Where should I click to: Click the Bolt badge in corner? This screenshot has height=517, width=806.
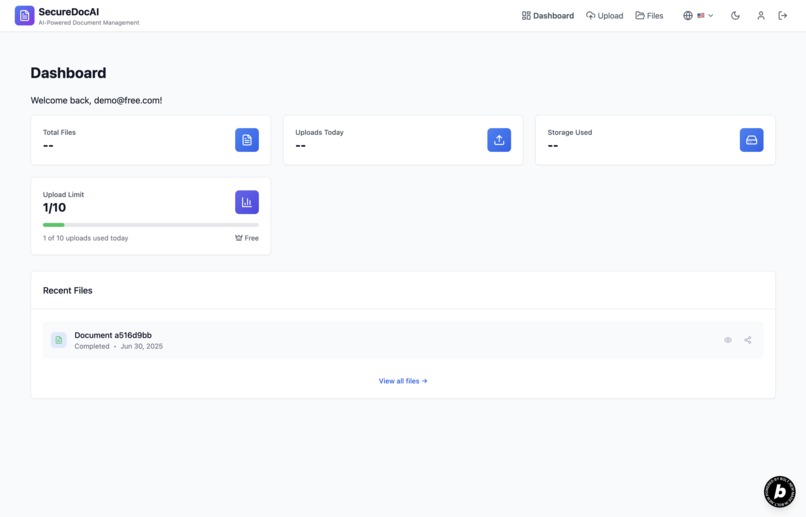pos(779,492)
